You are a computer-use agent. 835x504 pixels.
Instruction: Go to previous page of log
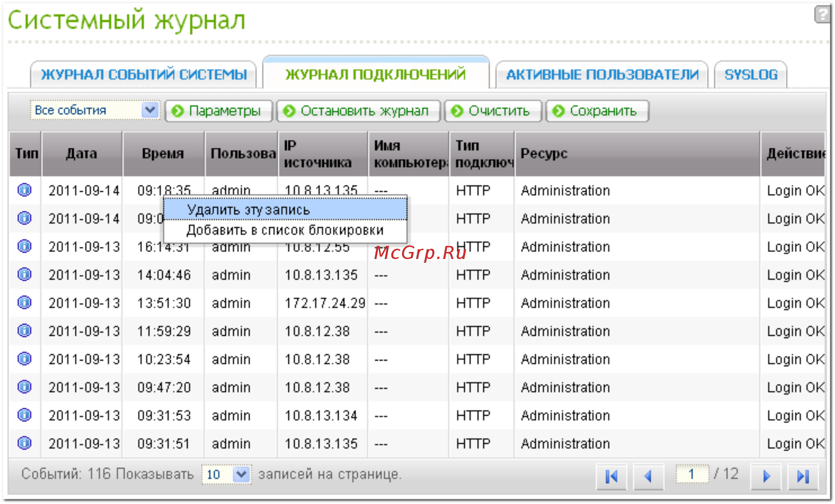(648, 476)
